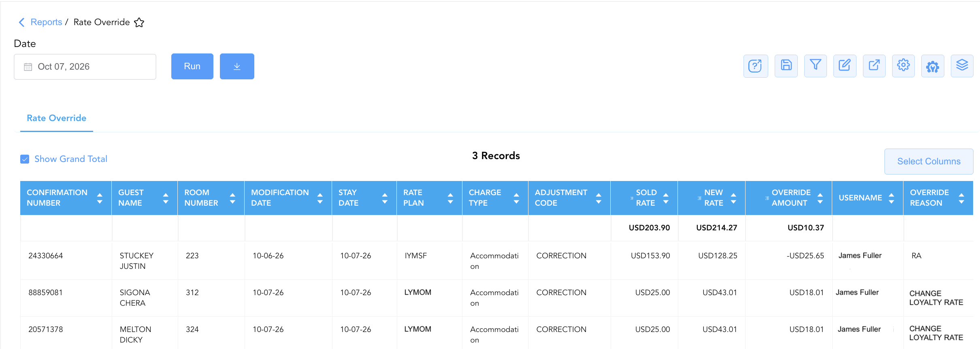Click the calendar icon in Date field
The width and height of the screenshot is (980, 349).
coord(28,67)
